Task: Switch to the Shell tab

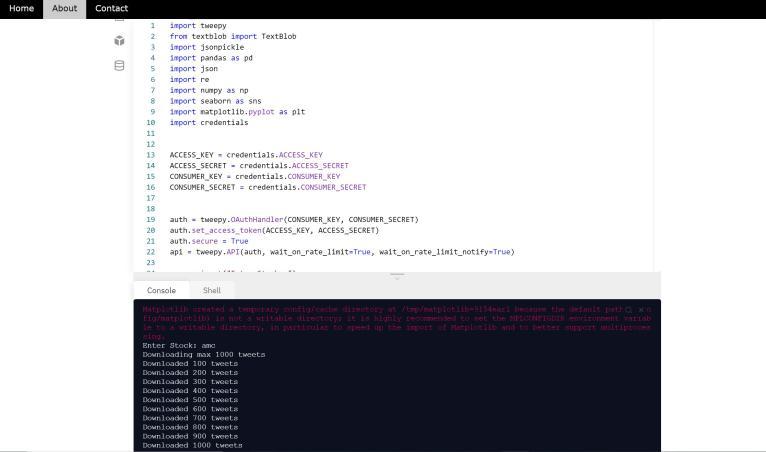Action: [212, 290]
